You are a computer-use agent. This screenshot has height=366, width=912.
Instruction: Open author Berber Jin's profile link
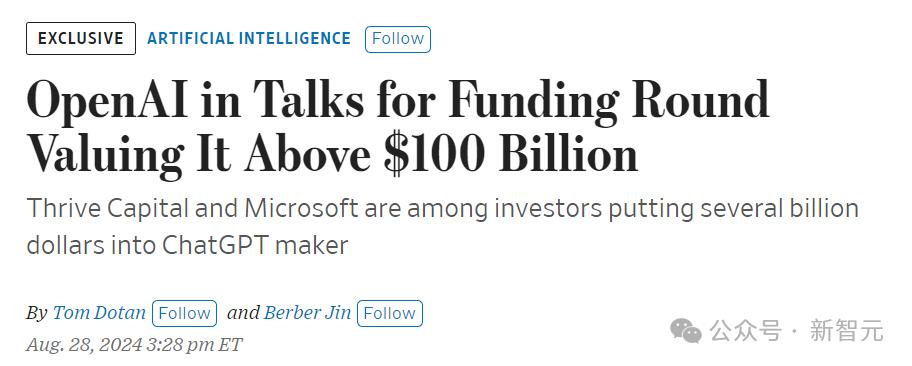pos(307,313)
